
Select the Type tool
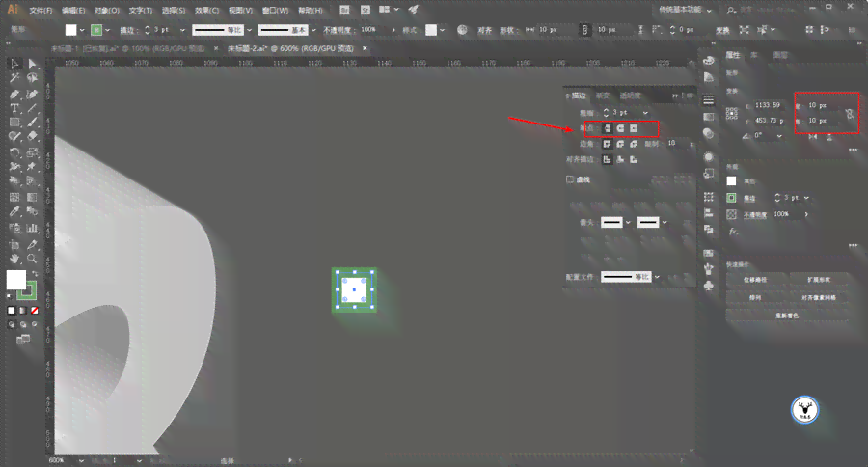click(14, 109)
